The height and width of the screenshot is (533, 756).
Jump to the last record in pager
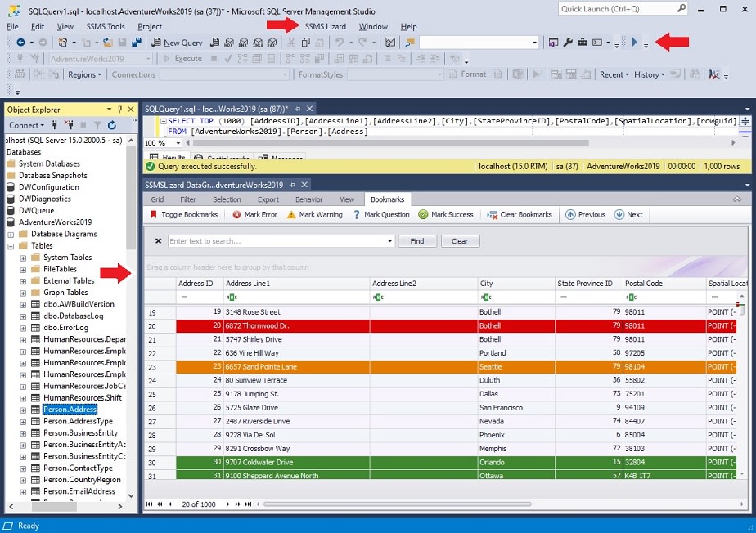coord(248,504)
